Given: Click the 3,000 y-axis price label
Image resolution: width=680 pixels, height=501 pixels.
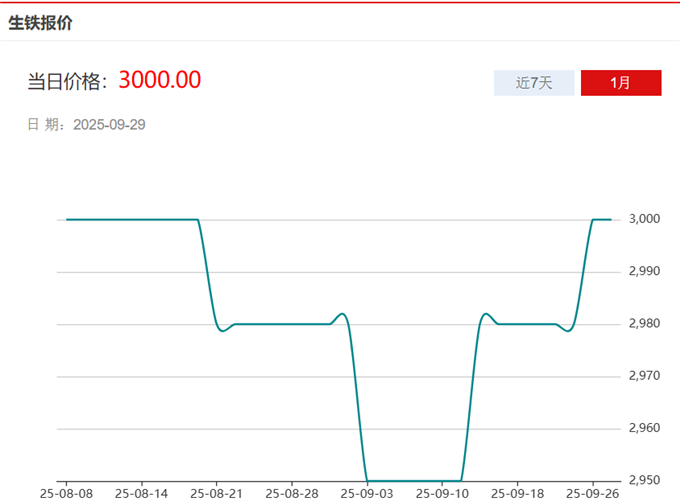Looking at the screenshot, I should tap(643, 219).
